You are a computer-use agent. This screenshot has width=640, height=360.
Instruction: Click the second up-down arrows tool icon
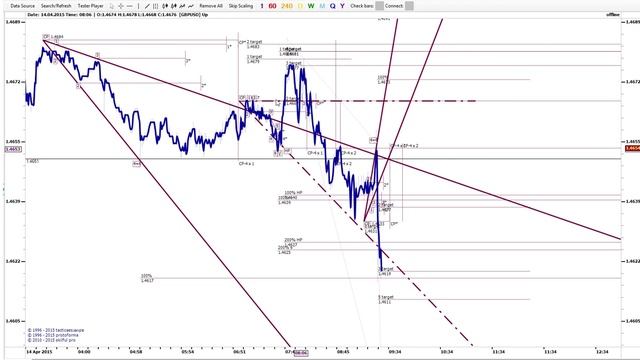[x=174, y=6]
